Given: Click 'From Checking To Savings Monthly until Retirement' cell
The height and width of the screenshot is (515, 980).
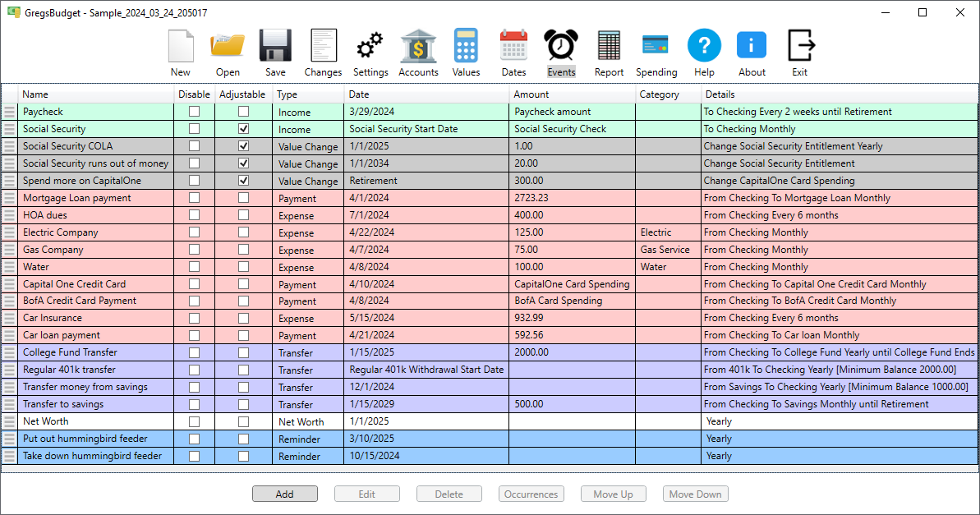Looking at the screenshot, I should point(840,404).
